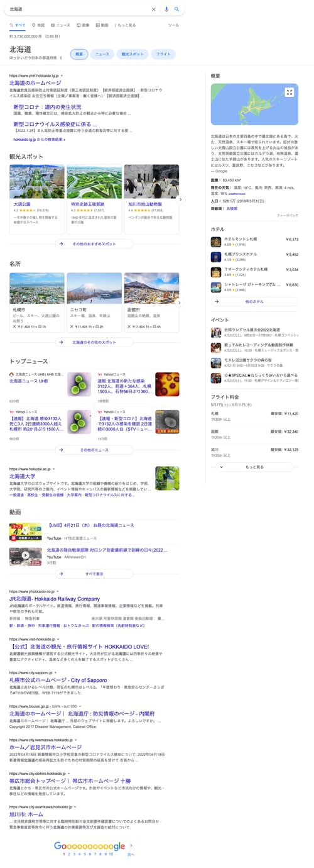This screenshot has width=314, height=868.
Task: Select the ニュース chip under 北海道 heading
Action: [x=102, y=54]
